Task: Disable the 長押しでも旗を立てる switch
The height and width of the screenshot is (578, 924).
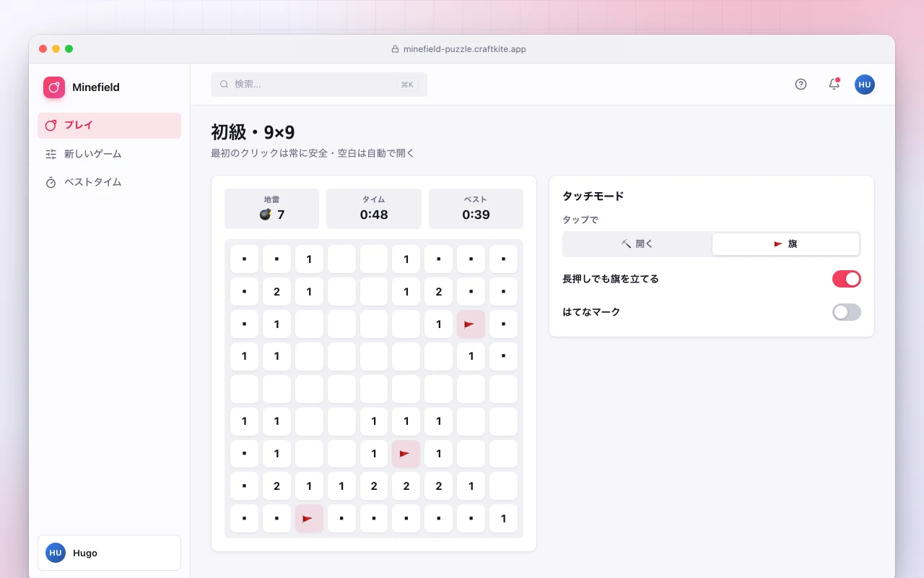Action: pyautogui.click(x=847, y=279)
